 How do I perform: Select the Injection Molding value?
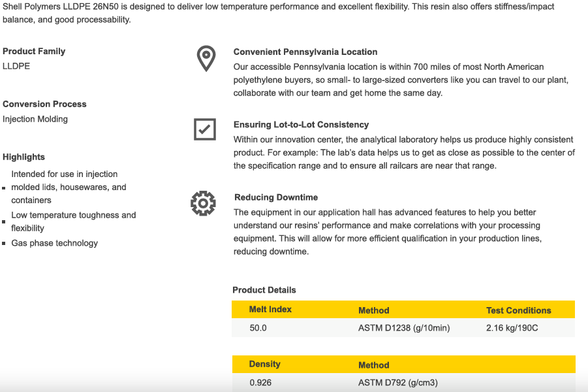tap(35, 119)
